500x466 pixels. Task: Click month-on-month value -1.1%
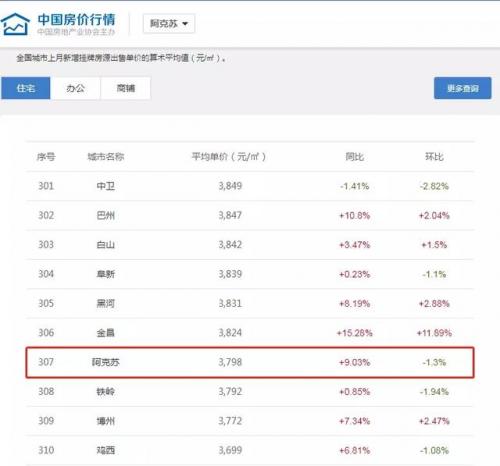434,274
